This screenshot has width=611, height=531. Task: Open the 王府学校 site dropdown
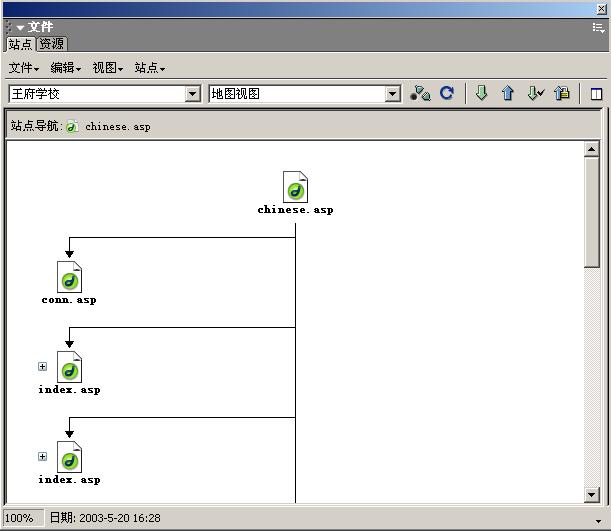(x=193, y=94)
